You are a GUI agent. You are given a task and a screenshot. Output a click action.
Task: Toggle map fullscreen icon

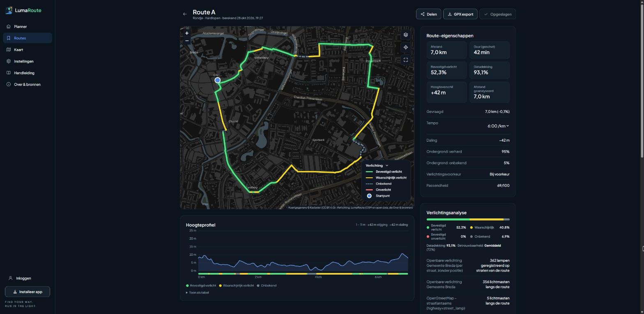(x=406, y=60)
